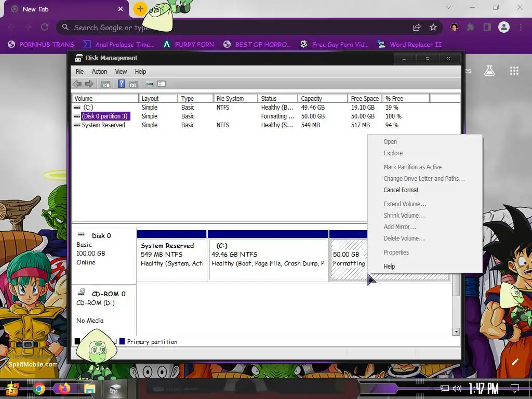
Task: Click the Share this page icon in Chrome
Action: [417, 27]
